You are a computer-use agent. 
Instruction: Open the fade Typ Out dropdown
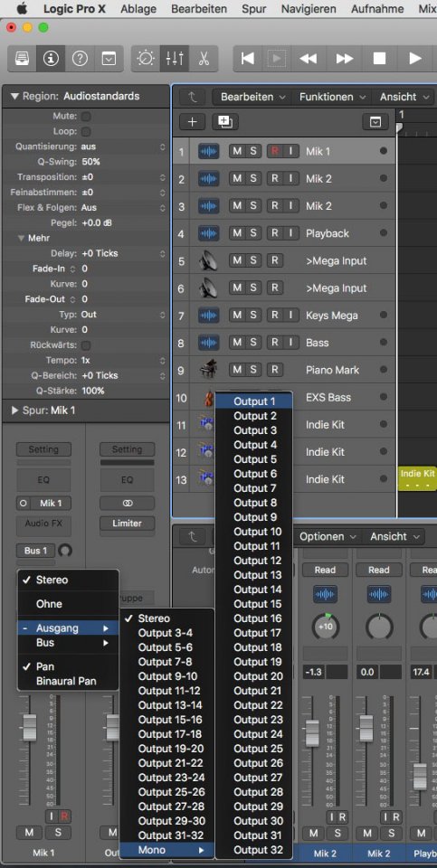coord(124,315)
